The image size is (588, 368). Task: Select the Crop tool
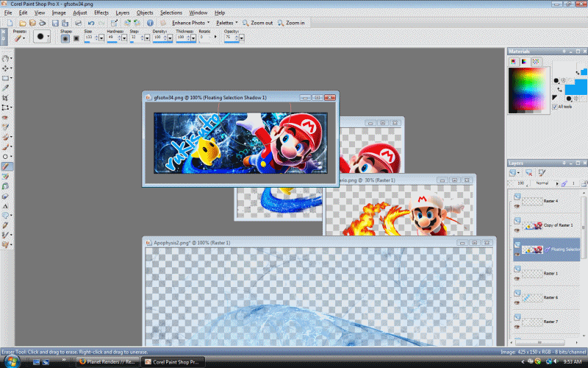(x=6, y=97)
